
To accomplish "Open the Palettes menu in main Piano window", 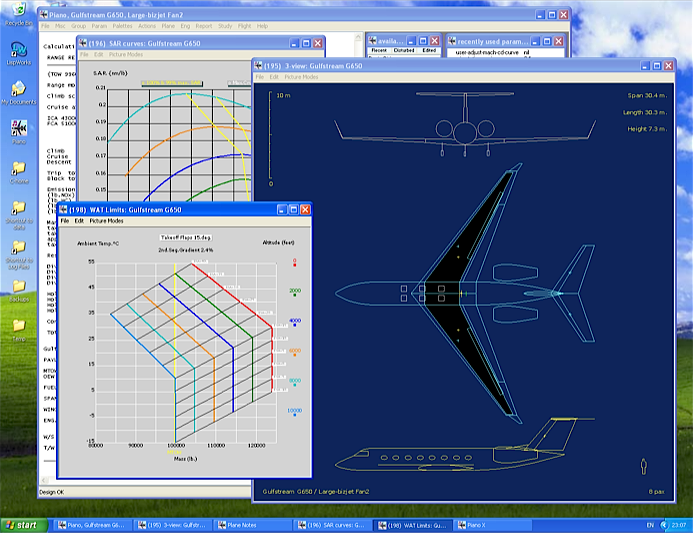I will pyautogui.click(x=122, y=26).
